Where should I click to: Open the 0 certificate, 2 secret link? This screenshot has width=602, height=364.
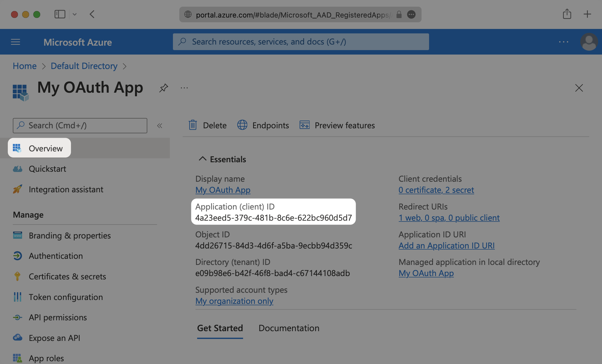(x=436, y=190)
